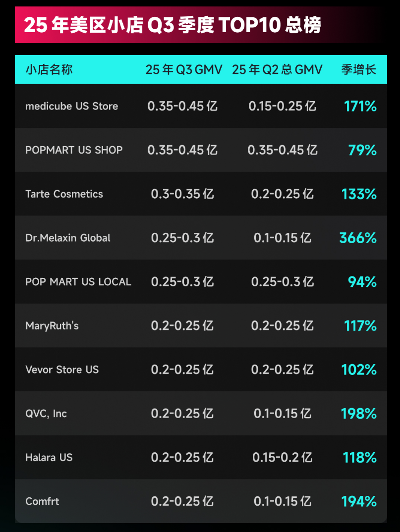Click the Dr.Melaxin Global store name
The height and width of the screenshot is (532, 400).
(68, 238)
